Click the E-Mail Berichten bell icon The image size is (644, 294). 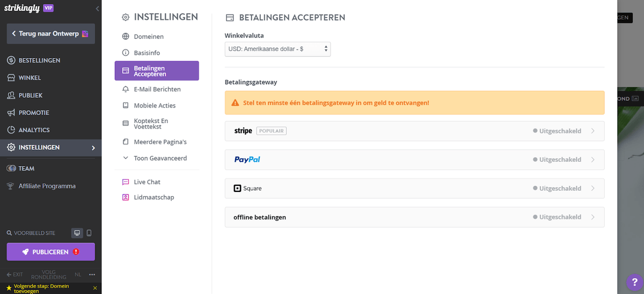pyautogui.click(x=126, y=89)
